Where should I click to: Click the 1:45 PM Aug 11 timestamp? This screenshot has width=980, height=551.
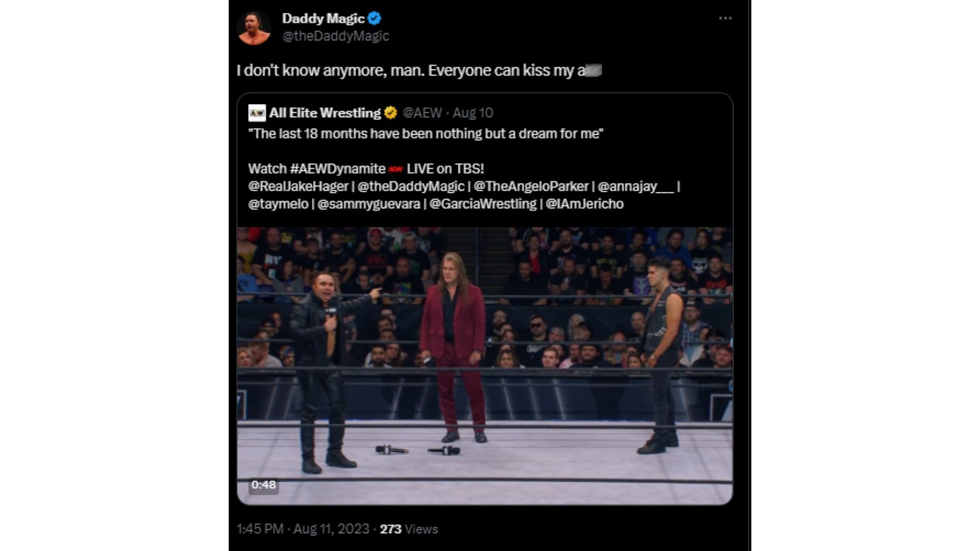[x=303, y=529]
